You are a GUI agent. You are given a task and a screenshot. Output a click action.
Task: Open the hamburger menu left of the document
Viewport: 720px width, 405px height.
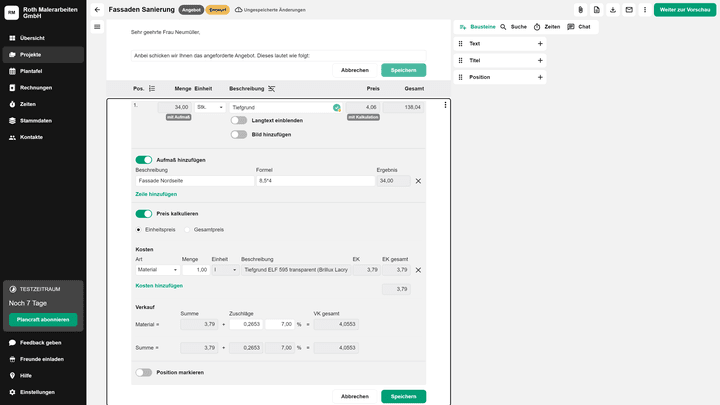[97, 27]
